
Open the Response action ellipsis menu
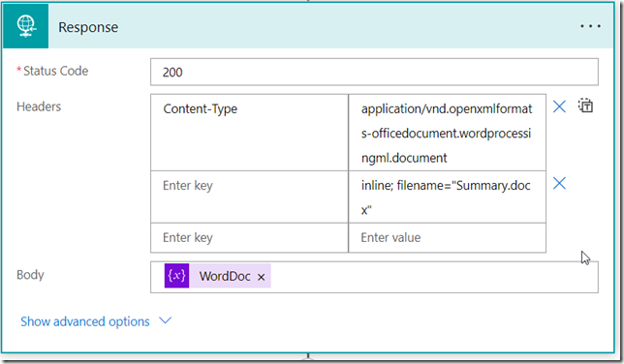[x=590, y=27]
